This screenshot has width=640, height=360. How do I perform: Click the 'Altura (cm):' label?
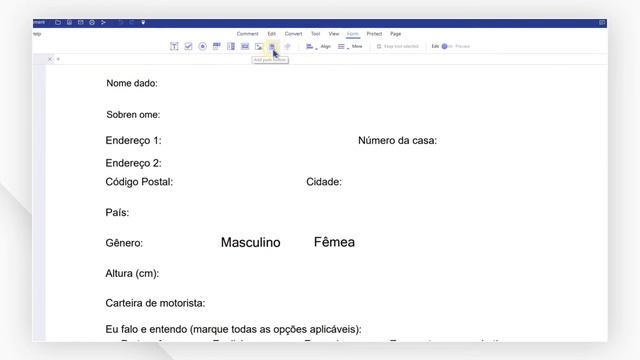(x=132, y=273)
